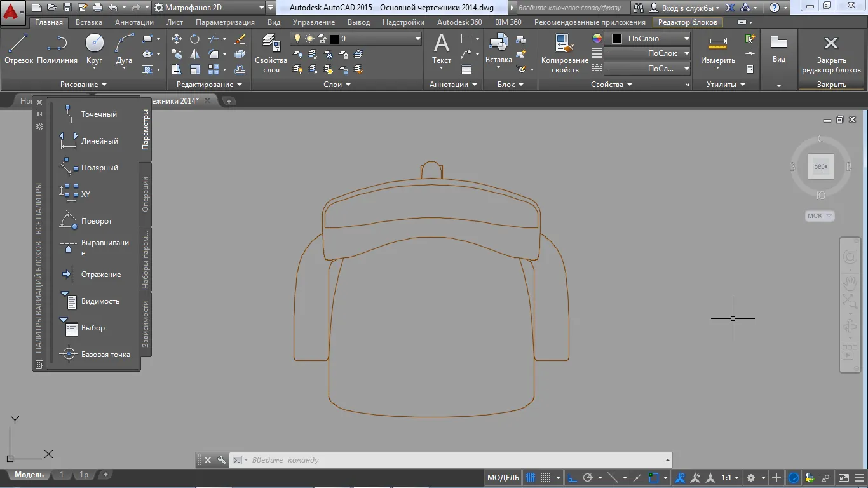Expand the Утилиты panel

pos(726,85)
